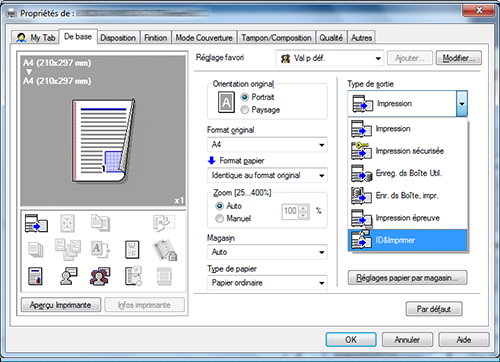Click the grayed letter A overlay icon

[x=100, y=250]
